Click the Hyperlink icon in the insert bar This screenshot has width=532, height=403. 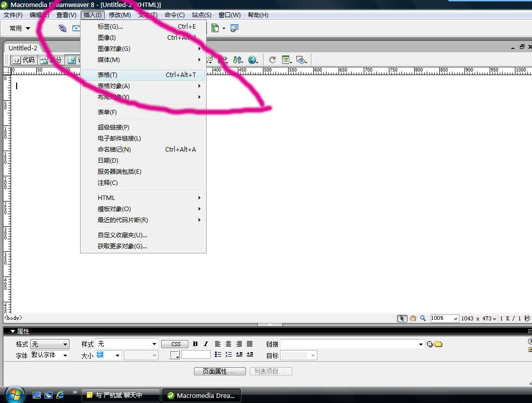[62, 28]
